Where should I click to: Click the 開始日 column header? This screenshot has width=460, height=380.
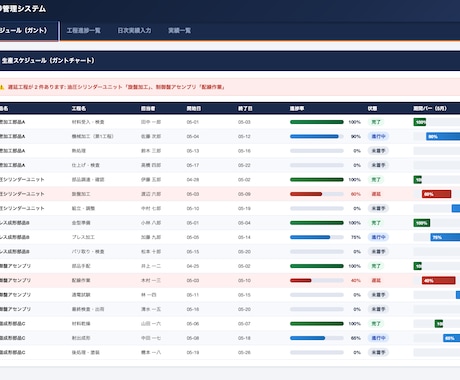click(x=194, y=109)
